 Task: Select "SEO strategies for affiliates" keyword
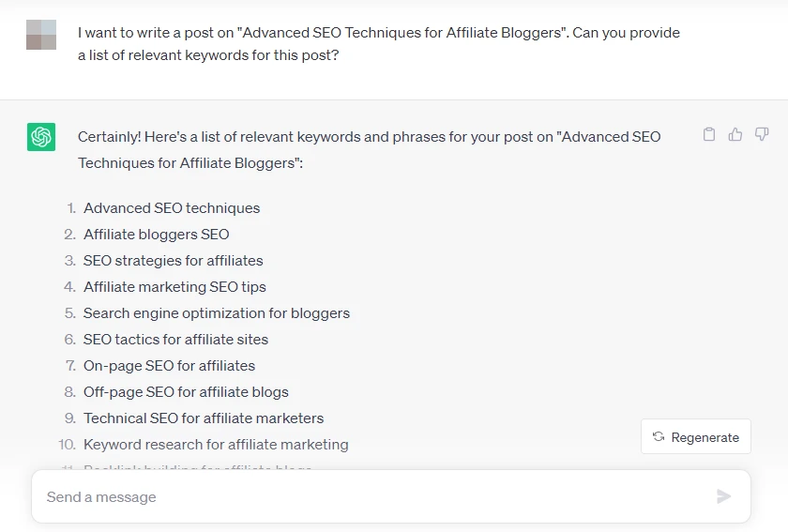173,261
